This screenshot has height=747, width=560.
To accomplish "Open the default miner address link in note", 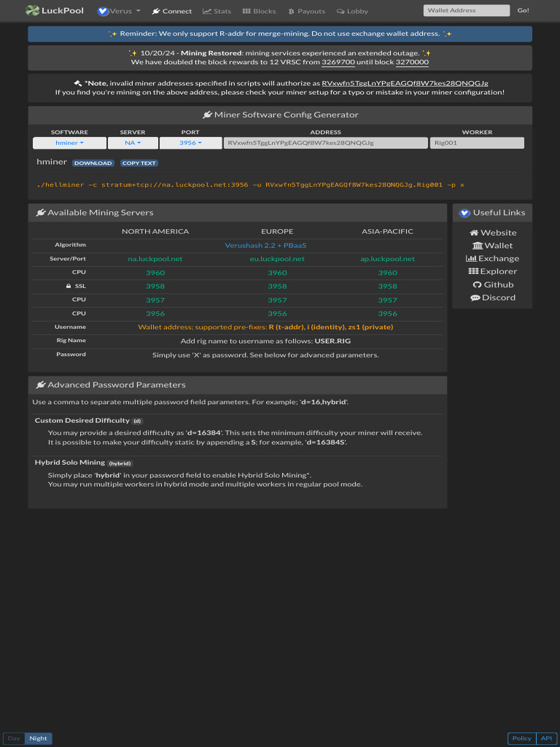I will 405,83.
